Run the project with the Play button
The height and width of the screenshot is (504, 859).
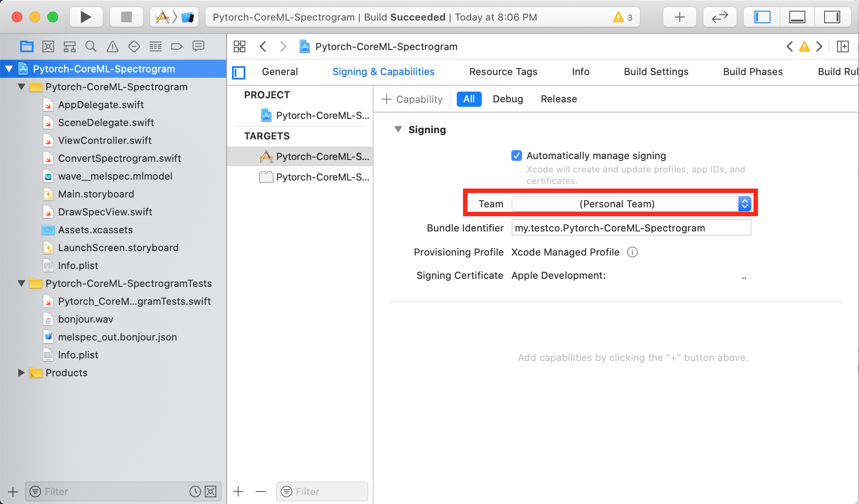86,17
